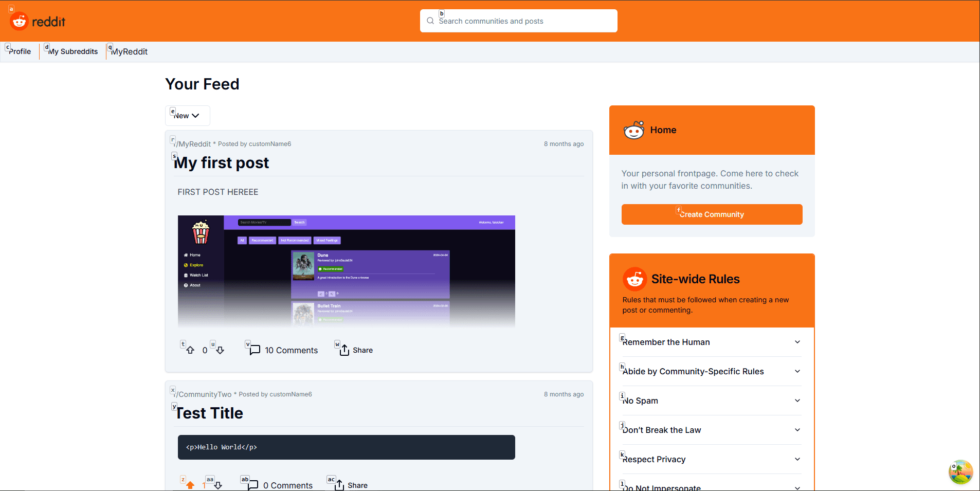Click the '0 Comments' label
This screenshot has width=980, height=491.
tap(288, 485)
